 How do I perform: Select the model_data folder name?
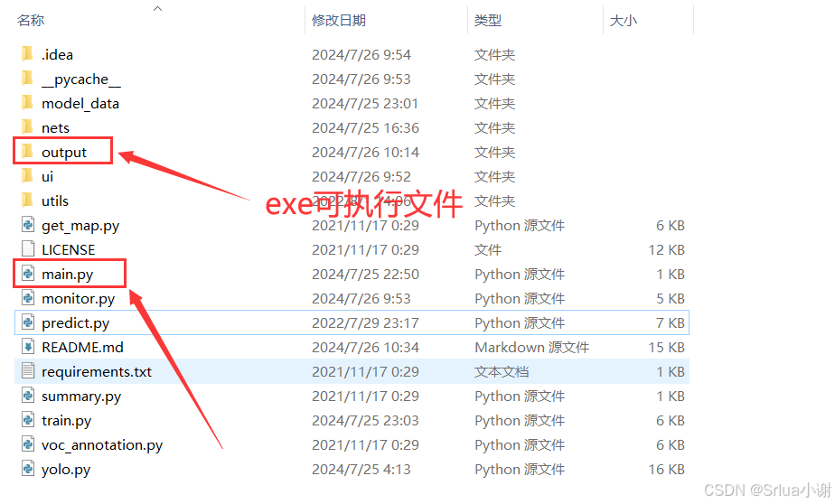tap(80, 103)
